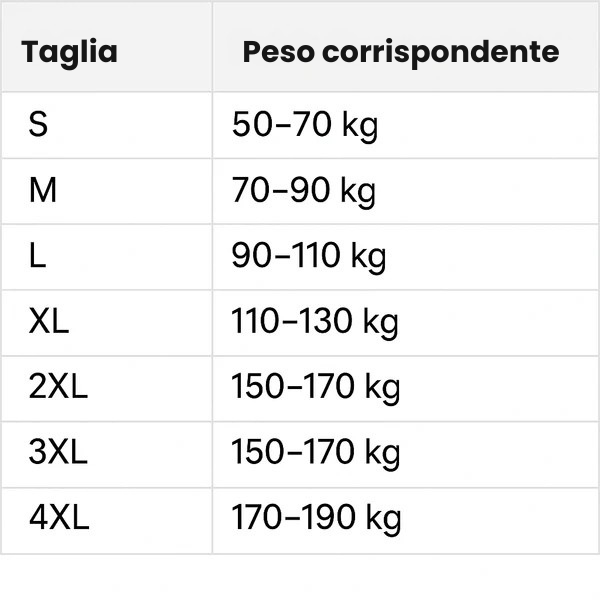Click the Taglia column header
The height and width of the screenshot is (600, 600).
pyautogui.click(x=69, y=52)
